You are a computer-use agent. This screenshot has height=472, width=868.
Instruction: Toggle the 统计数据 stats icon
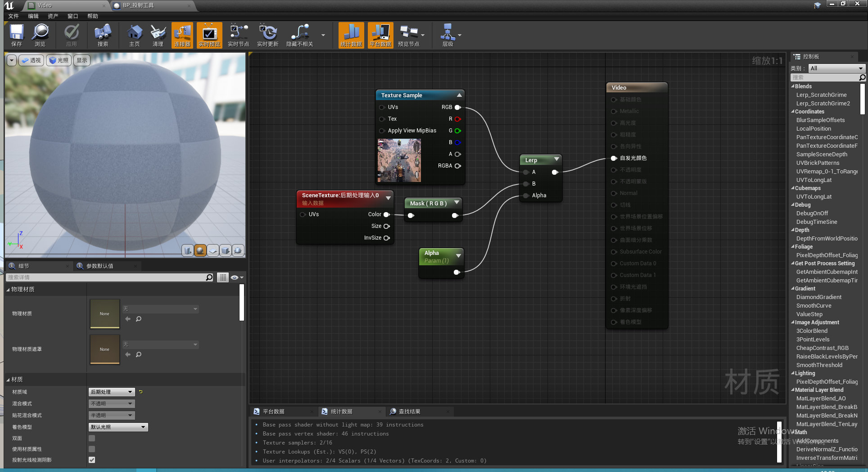pos(351,35)
